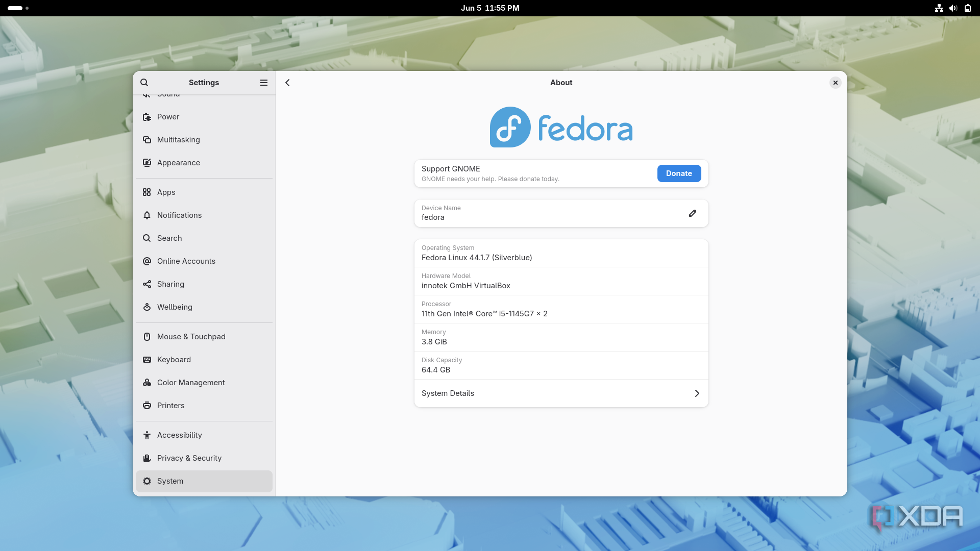
Task: Click the Sharing icon in sidebar
Action: click(147, 284)
